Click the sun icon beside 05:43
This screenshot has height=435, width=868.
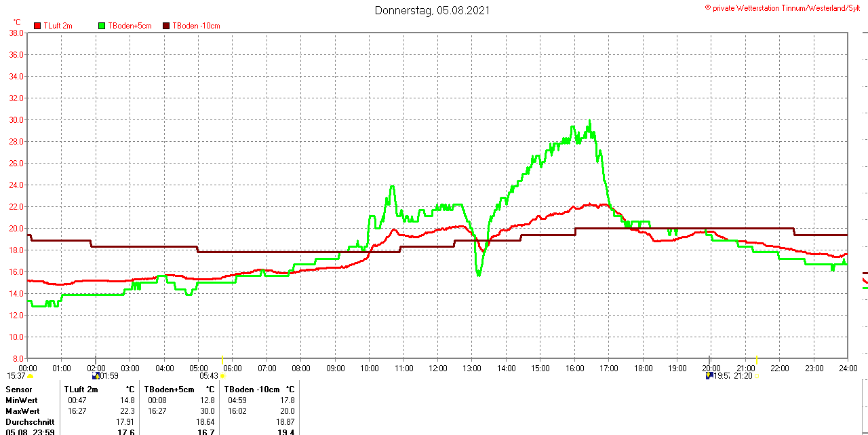(222, 376)
